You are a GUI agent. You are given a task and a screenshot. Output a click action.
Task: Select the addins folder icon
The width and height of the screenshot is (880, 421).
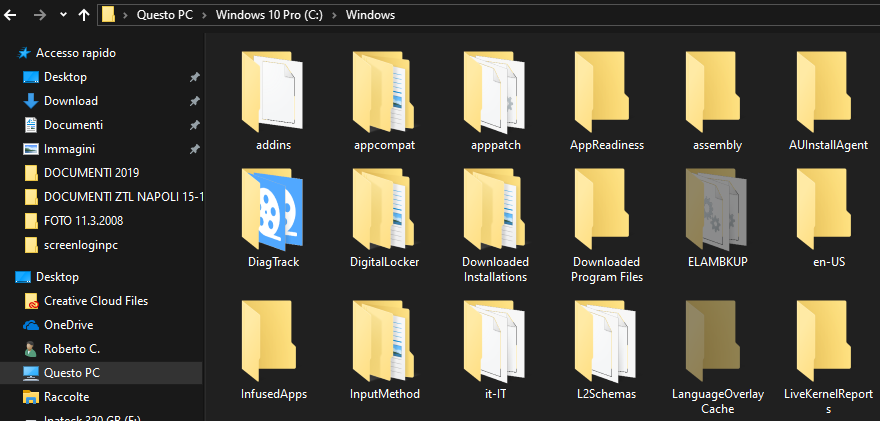click(x=273, y=92)
